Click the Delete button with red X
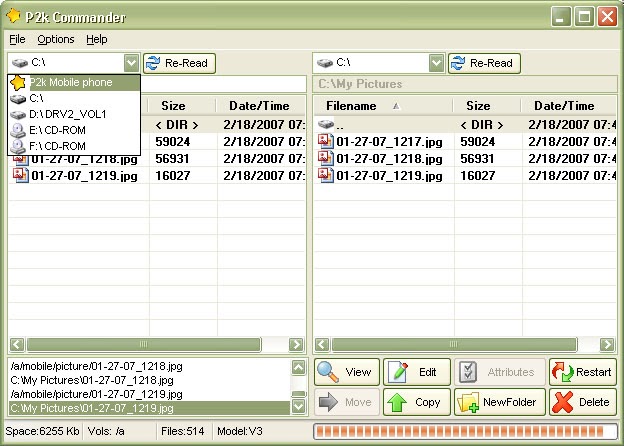The image size is (624, 446). pos(583,402)
